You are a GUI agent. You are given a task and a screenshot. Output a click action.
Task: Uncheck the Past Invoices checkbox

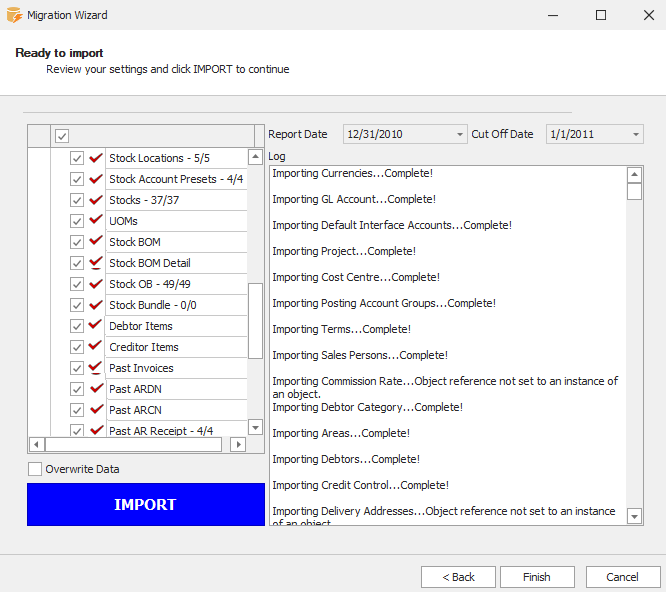[x=77, y=368]
